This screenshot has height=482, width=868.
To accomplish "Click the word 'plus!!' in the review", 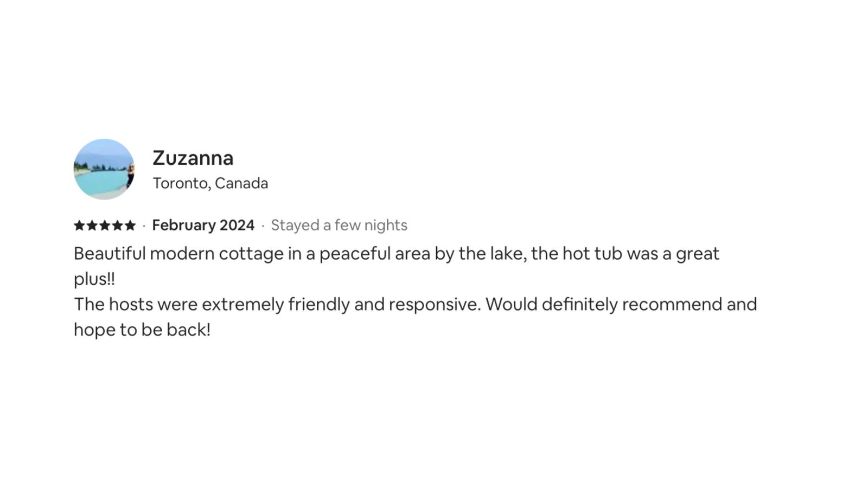I will [x=94, y=279].
